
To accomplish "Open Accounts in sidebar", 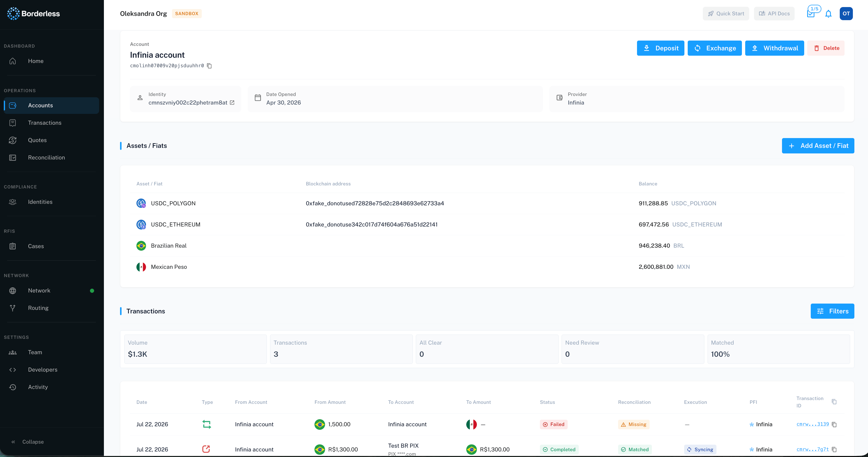I will click(51, 106).
